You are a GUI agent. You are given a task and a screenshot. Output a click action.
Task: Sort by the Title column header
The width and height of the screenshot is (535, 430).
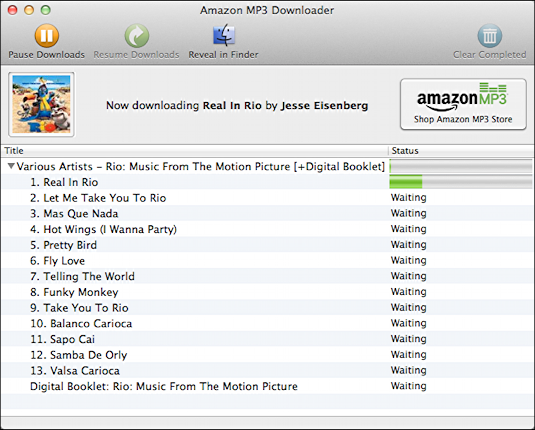point(194,150)
